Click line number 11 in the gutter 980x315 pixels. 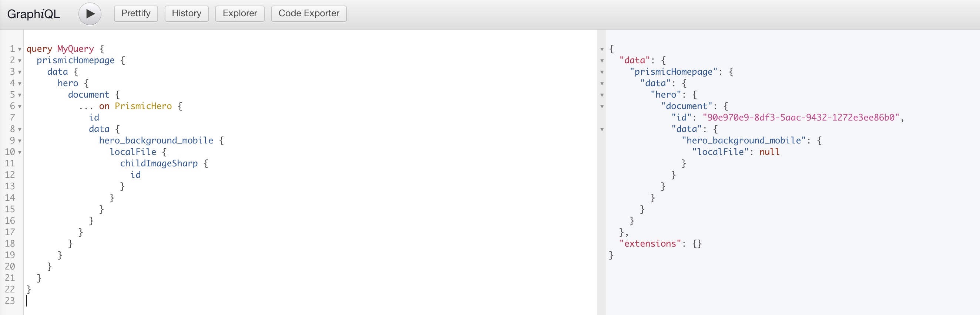tap(10, 163)
